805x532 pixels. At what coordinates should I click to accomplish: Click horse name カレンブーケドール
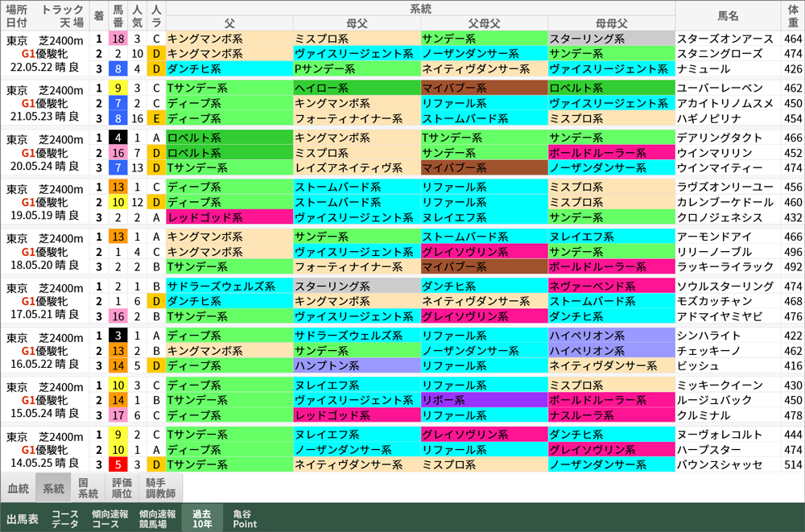coord(725,202)
